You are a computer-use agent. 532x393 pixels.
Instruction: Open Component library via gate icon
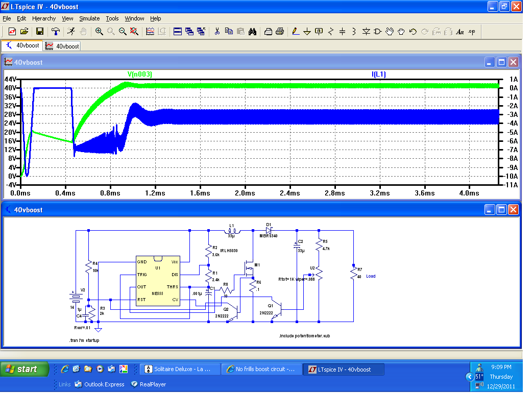378,32
